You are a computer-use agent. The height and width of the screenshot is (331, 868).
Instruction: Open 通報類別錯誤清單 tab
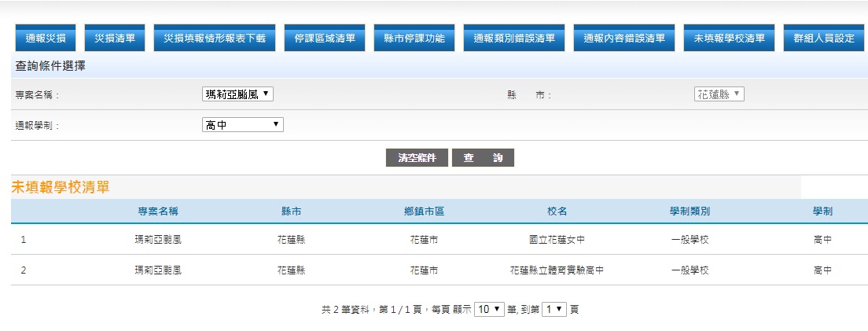pos(514,38)
